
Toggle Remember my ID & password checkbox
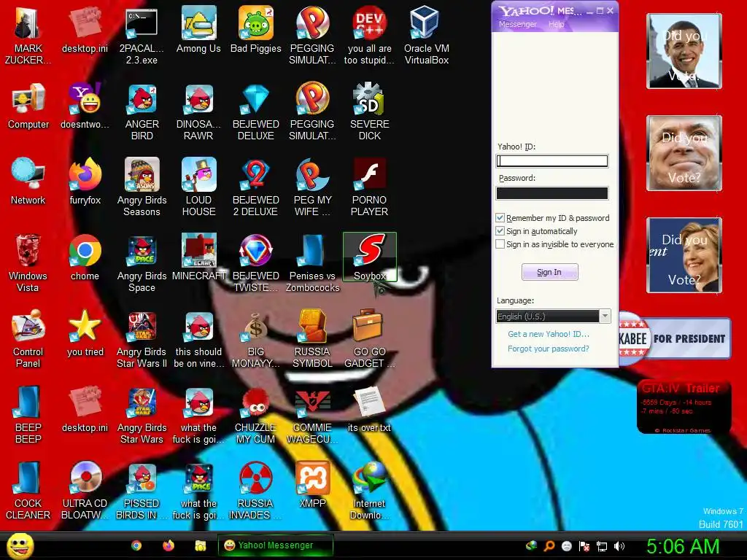pos(500,218)
